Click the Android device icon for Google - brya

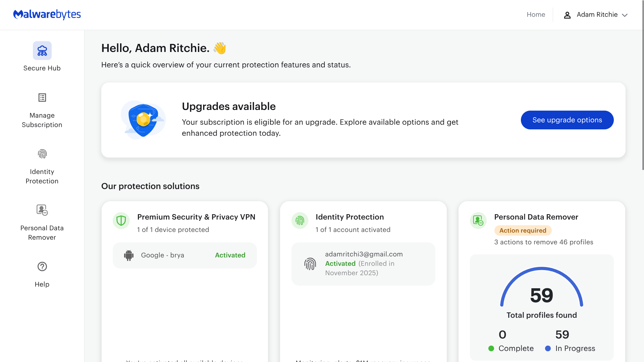[129, 255]
